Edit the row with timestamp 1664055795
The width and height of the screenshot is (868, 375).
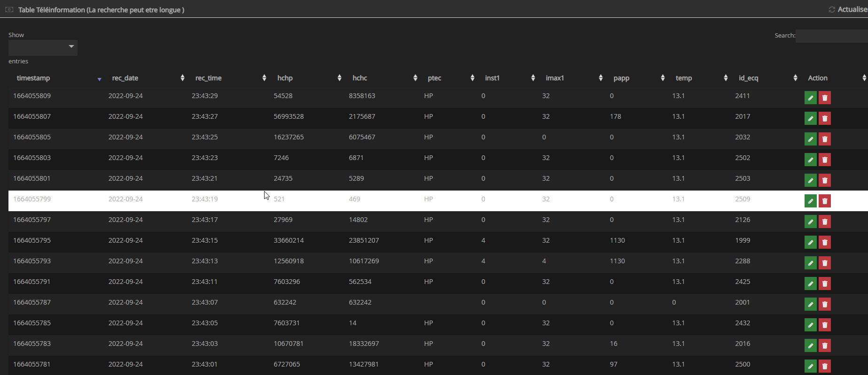[810, 242]
